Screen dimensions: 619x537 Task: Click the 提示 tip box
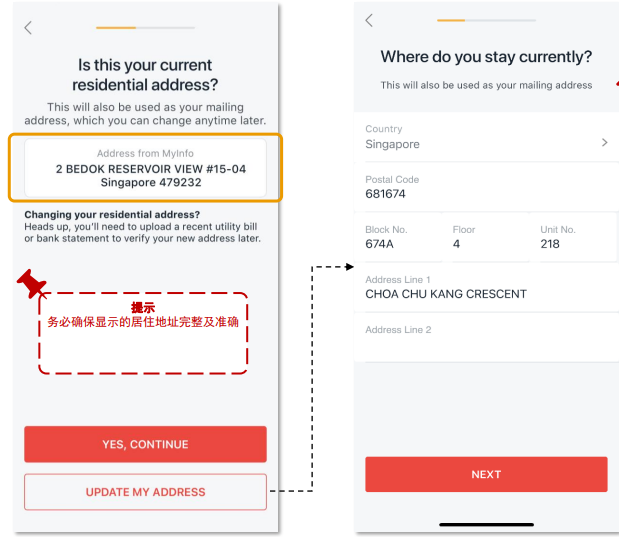(x=143, y=332)
